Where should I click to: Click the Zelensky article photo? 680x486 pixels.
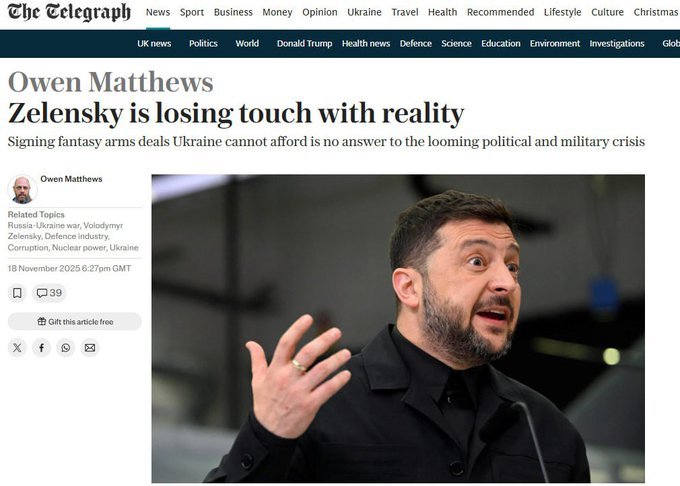(x=398, y=329)
